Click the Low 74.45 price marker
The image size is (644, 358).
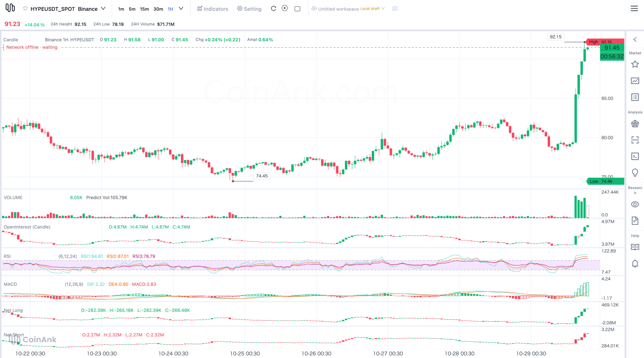[x=605, y=181]
